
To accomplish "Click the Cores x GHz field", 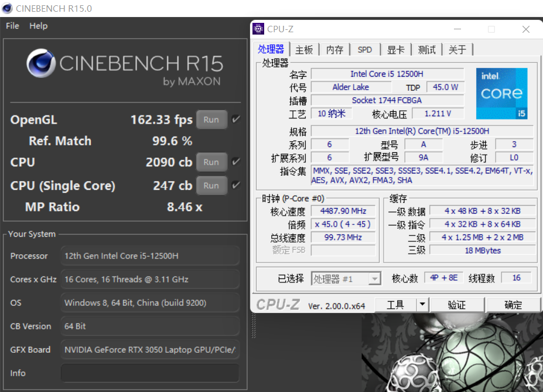I will pyautogui.click(x=150, y=279).
